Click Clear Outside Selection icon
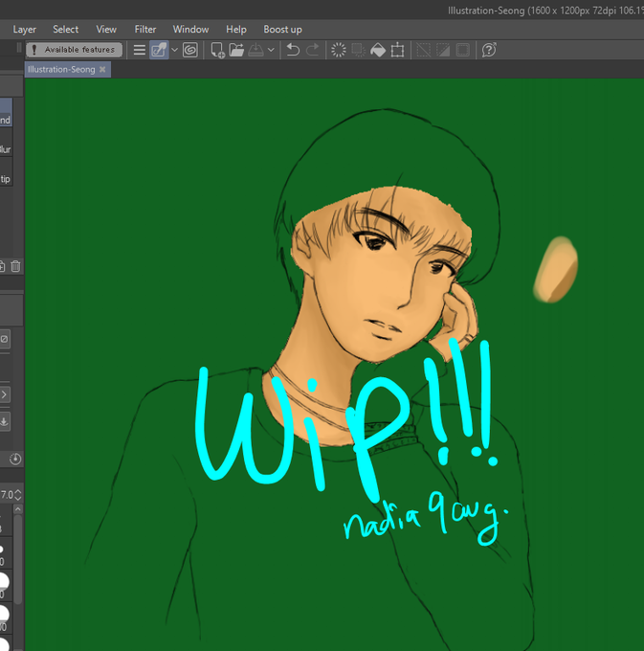The image size is (644, 651). [358, 50]
